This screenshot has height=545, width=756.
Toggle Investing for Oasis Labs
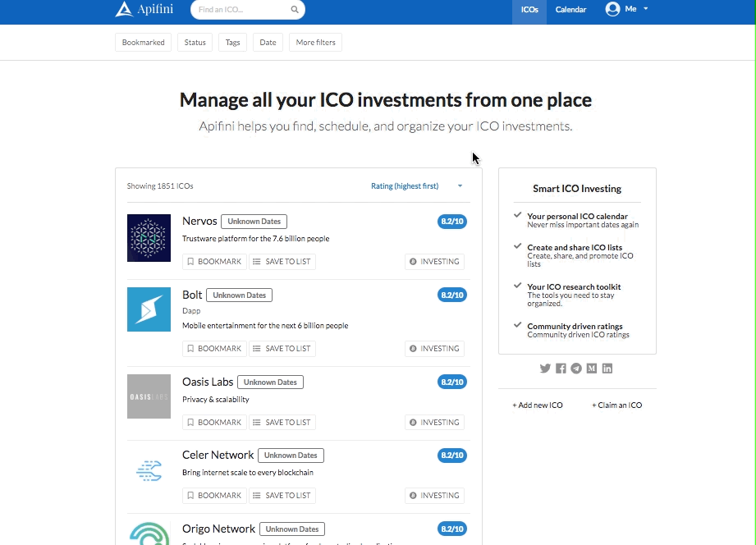click(434, 422)
